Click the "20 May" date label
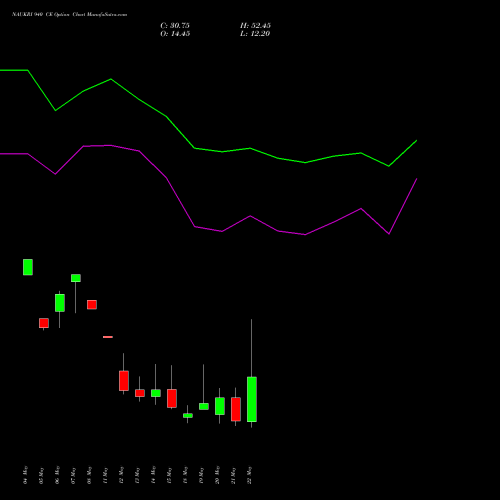The height and width of the screenshot is (500, 500). (x=218, y=475)
